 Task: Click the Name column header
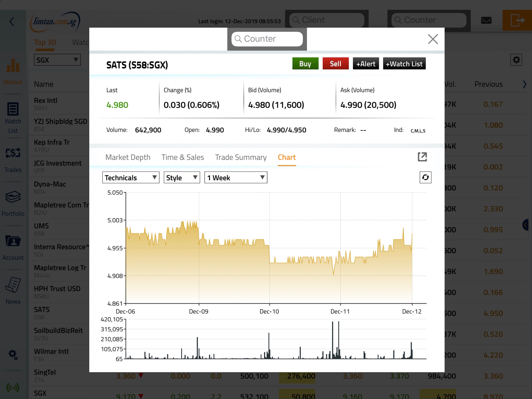click(x=44, y=84)
